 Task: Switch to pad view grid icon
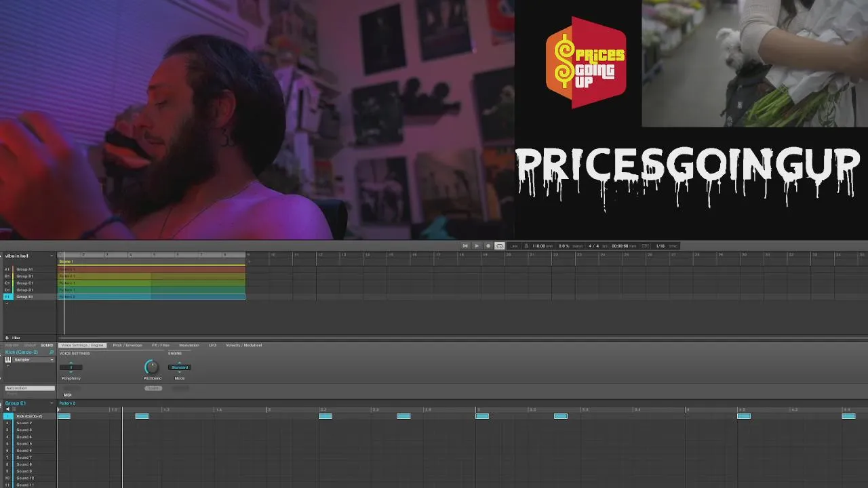14,409
